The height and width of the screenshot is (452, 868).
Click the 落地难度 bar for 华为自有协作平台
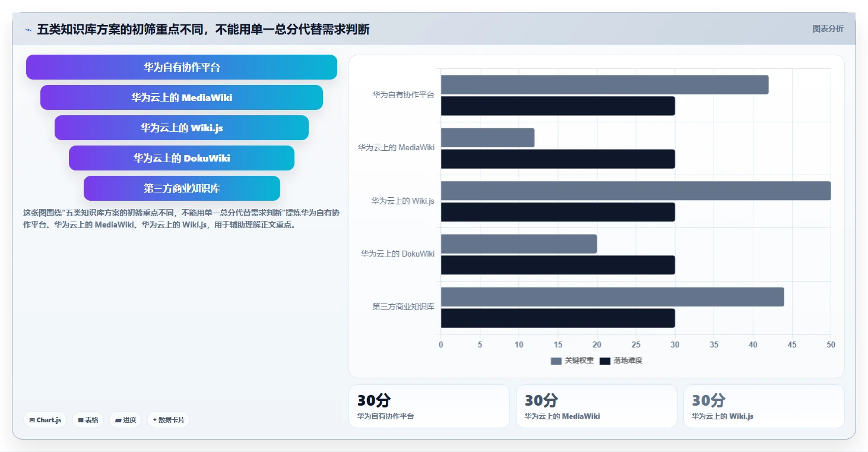557,106
